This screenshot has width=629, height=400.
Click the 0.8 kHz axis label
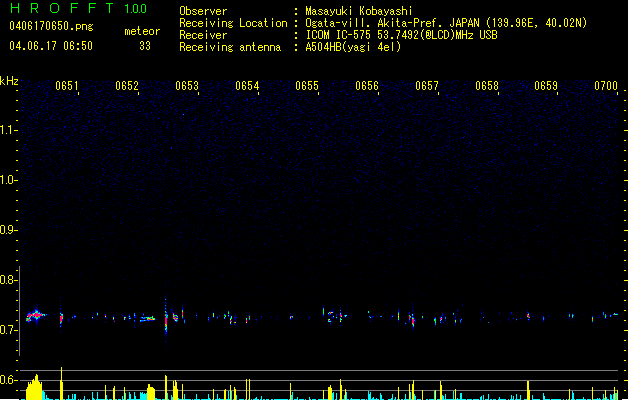(7, 280)
